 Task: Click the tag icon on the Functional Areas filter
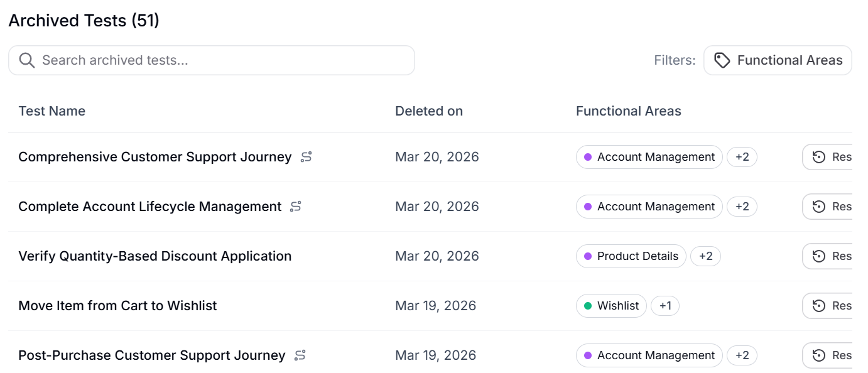click(x=722, y=60)
